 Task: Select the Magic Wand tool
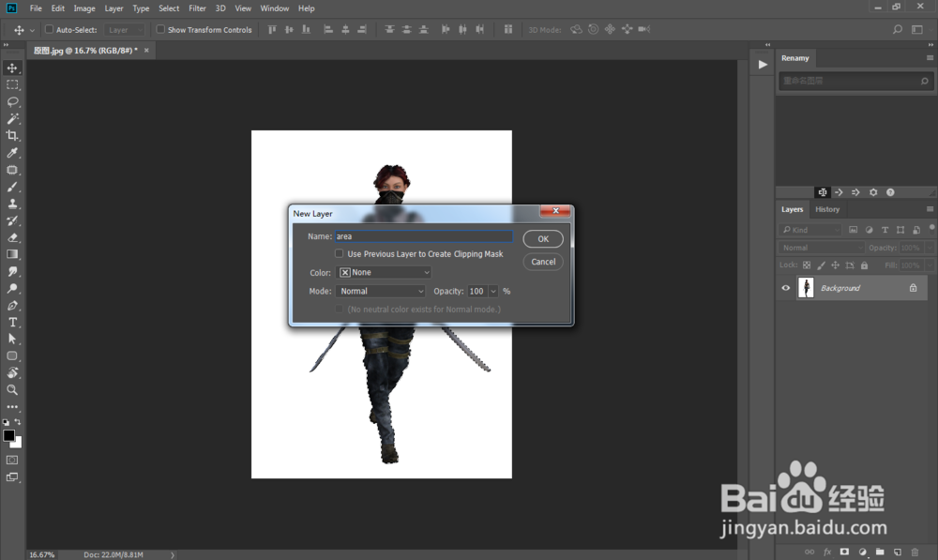tap(12, 118)
